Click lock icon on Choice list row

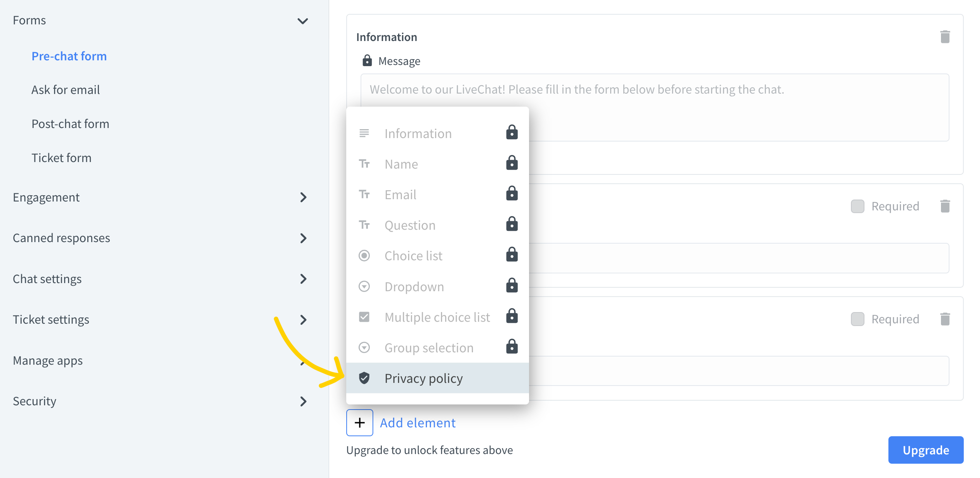pyautogui.click(x=512, y=254)
